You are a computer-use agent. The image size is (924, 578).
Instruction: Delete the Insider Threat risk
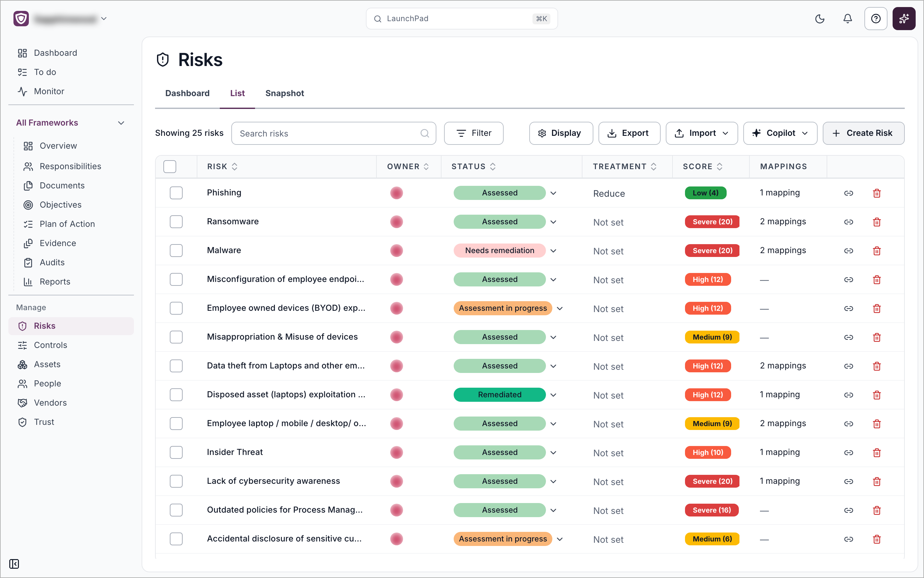tap(877, 453)
